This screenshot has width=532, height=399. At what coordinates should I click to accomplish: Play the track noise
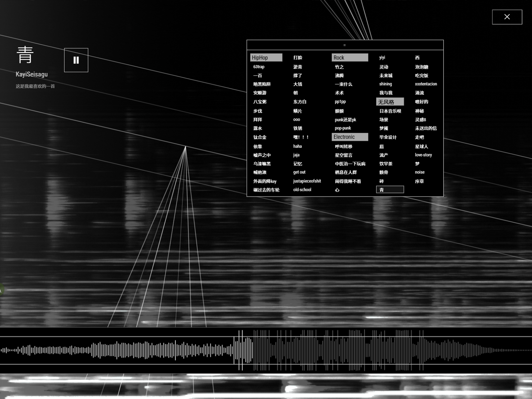(x=420, y=172)
